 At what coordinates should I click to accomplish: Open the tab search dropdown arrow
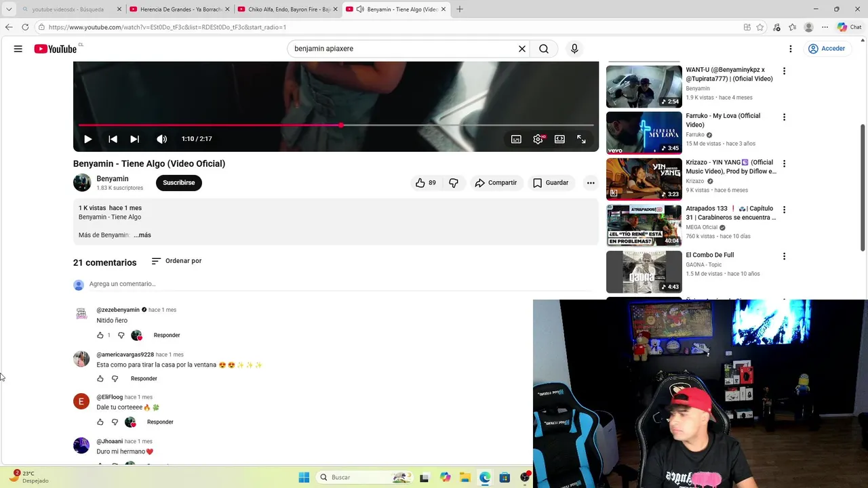tap(9, 9)
